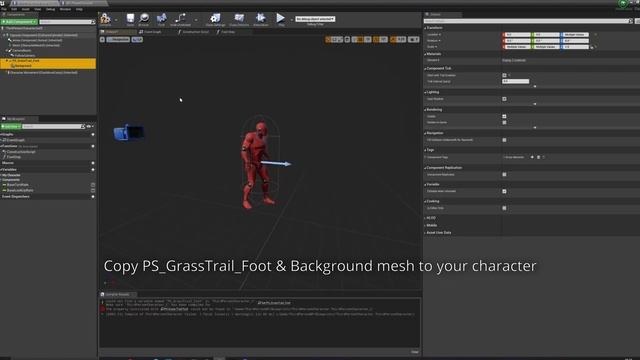Toggle the Cast Shadow checkbox
This screenshot has width=640, height=360.
(x=504, y=99)
